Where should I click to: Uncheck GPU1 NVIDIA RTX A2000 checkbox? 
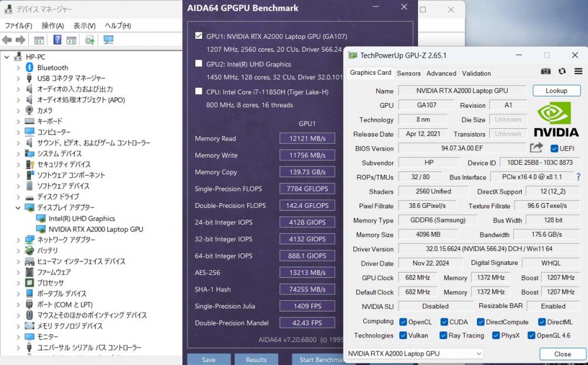199,35
